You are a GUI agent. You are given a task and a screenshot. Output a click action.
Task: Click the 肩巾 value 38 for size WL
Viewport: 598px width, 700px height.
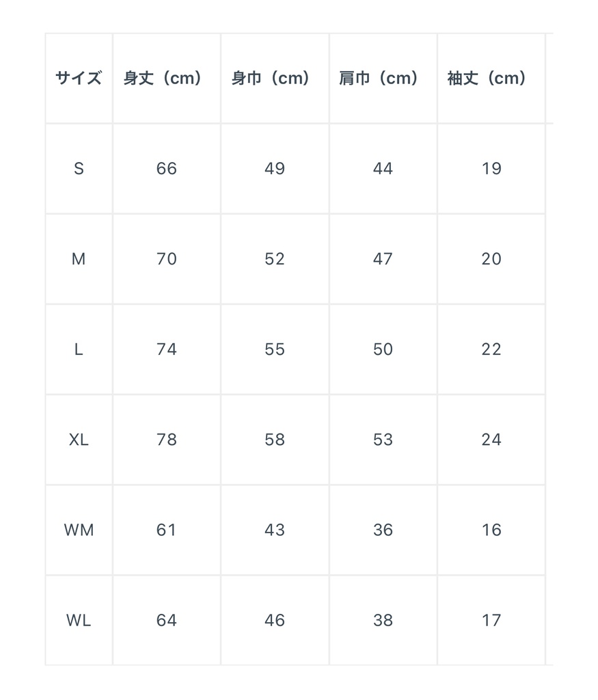pos(383,620)
